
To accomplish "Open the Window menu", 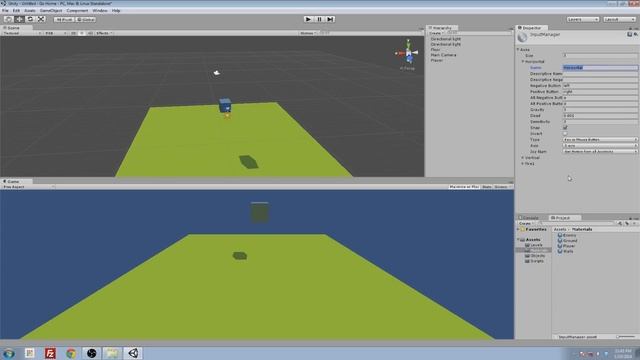I will 100,11.
